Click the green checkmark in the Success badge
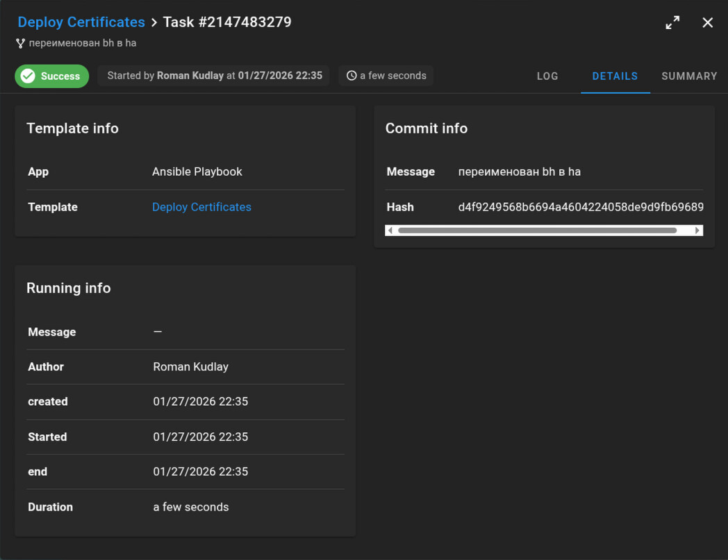The width and height of the screenshot is (728, 560). [28, 76]
